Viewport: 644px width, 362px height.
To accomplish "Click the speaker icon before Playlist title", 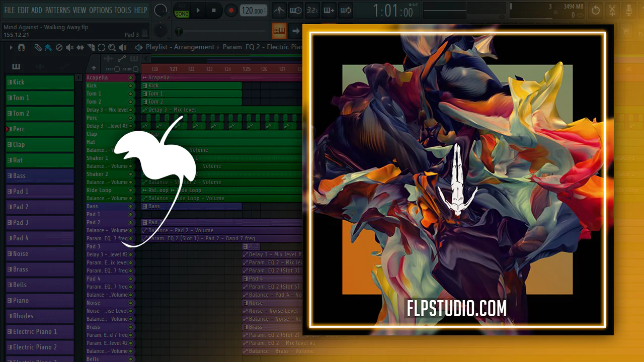I will (139, 47).
